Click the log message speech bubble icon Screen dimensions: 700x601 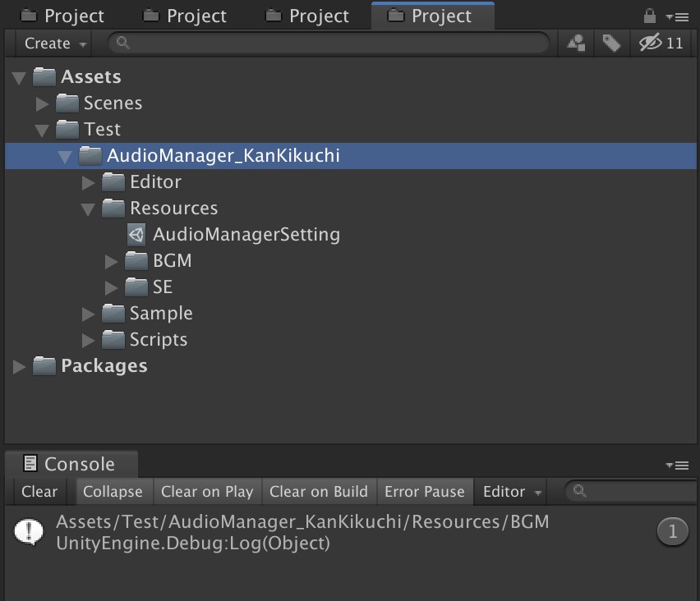tap(29, 532)
